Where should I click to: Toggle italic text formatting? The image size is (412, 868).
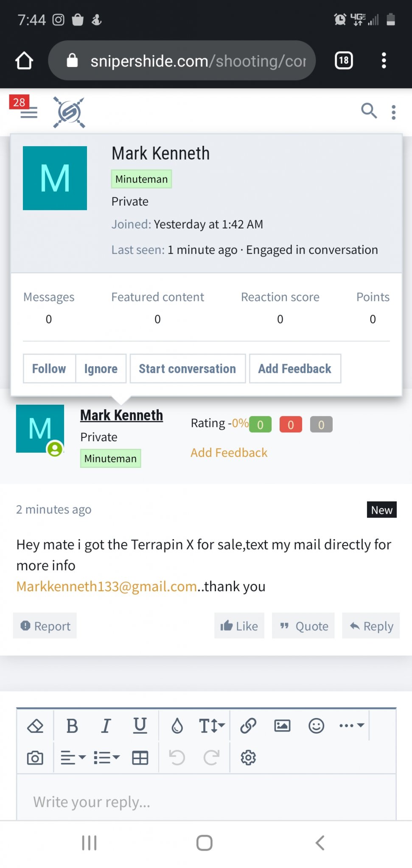point(106,726)
